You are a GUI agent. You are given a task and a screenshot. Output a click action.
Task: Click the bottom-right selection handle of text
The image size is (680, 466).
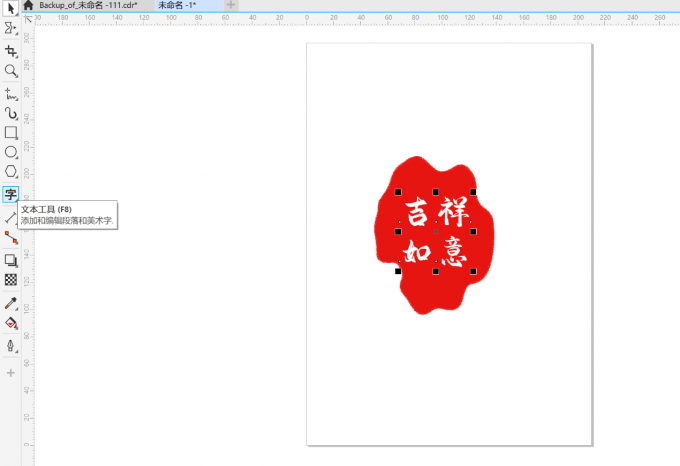[x=473, y=271]
